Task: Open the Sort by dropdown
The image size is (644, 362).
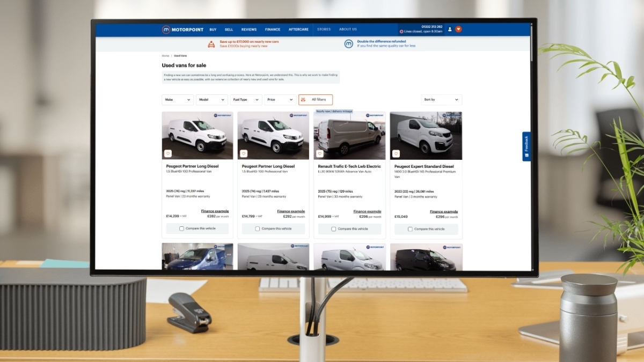Action: pyautogui.click(x=441, y=100)
